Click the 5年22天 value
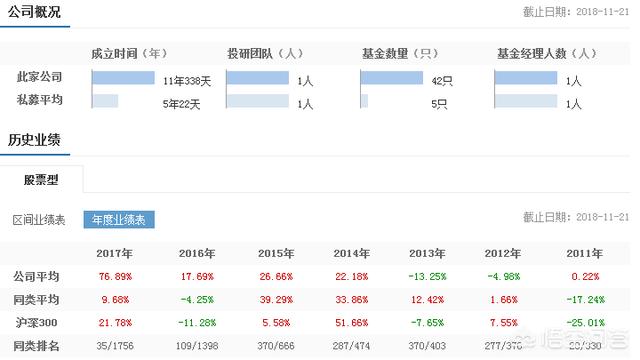Viewport: 640px width, 360px height. pyautogui.click(x=181, y=104)
